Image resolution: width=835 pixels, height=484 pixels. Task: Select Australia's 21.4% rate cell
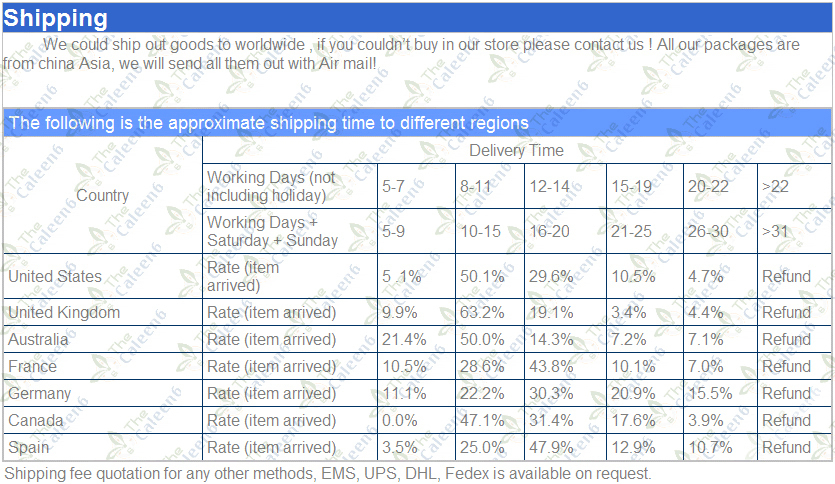pos(416,339)
